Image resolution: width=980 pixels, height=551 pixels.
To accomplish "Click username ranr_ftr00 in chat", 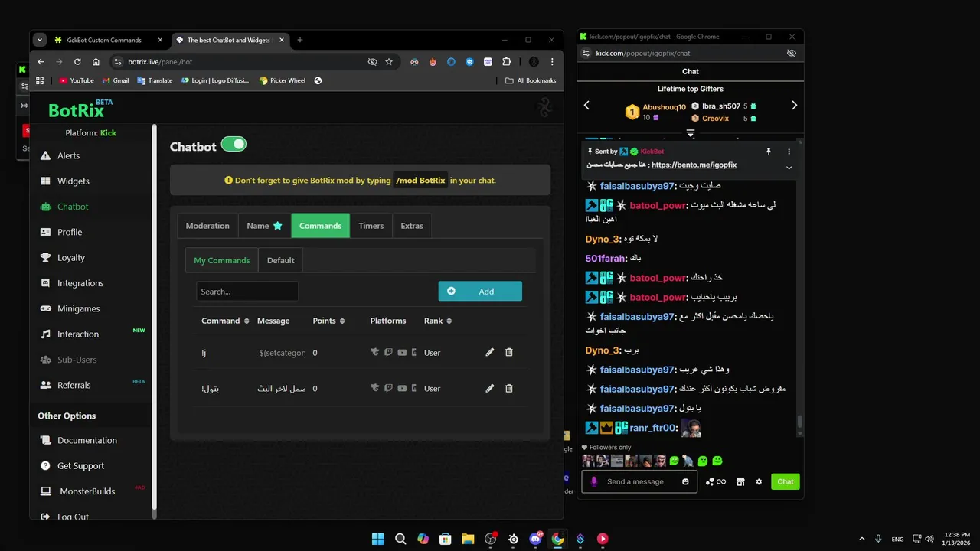I will (x=653, y=428).
